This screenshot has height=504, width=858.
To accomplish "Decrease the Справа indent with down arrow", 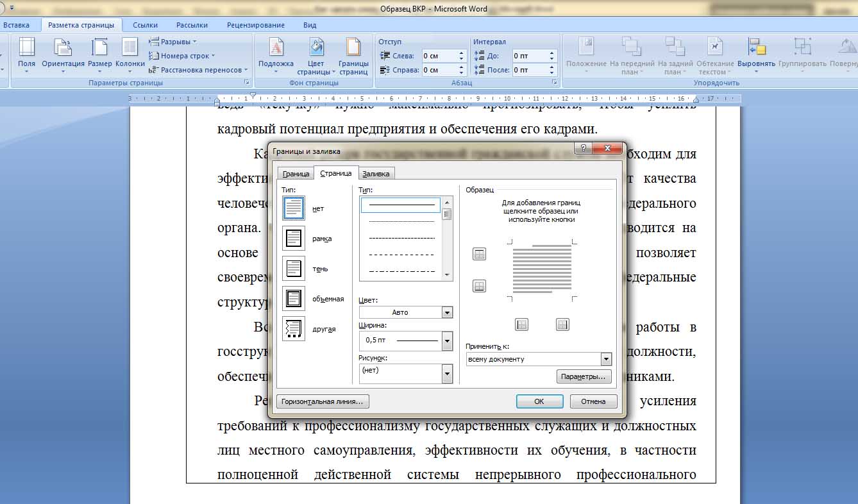I will point(462,73).
